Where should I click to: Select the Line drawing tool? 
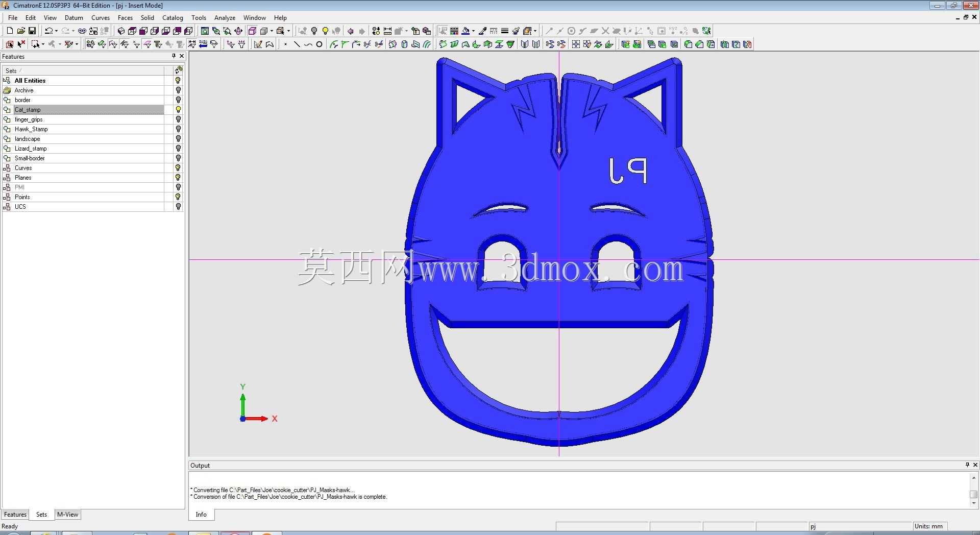[297, 44]
